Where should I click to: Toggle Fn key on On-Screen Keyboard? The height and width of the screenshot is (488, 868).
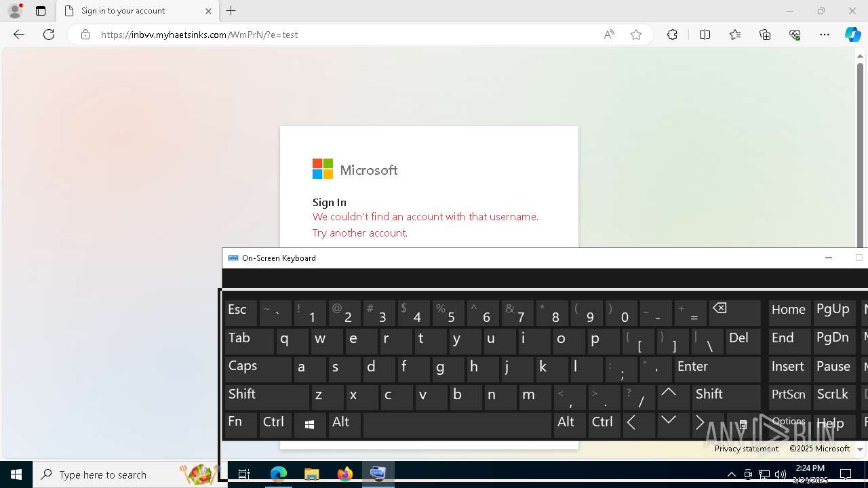click(241, 425)
